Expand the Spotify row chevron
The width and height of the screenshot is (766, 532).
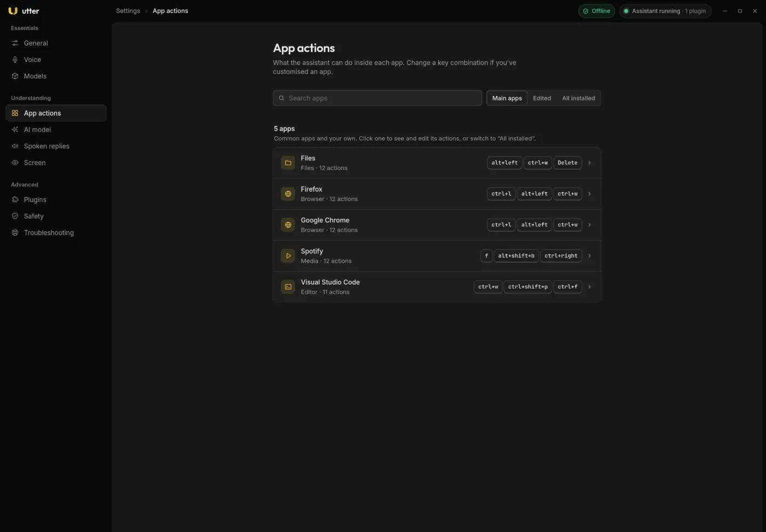coord(589,256)
